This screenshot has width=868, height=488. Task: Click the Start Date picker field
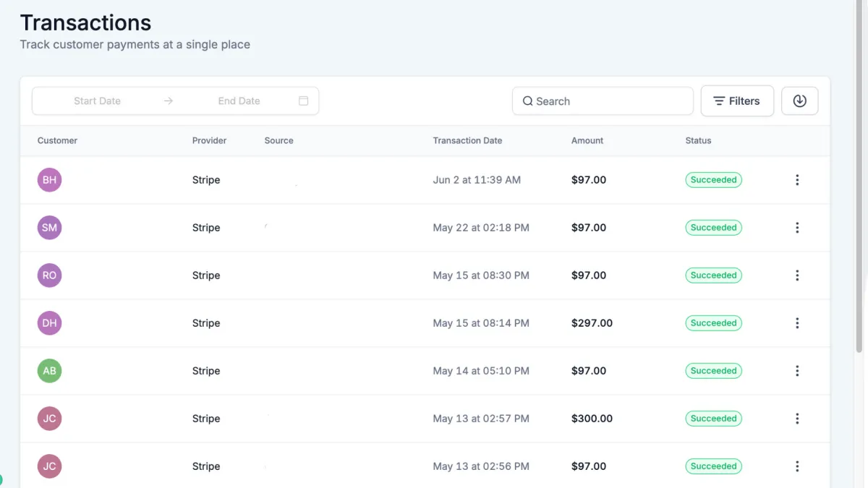coord(97,101)
